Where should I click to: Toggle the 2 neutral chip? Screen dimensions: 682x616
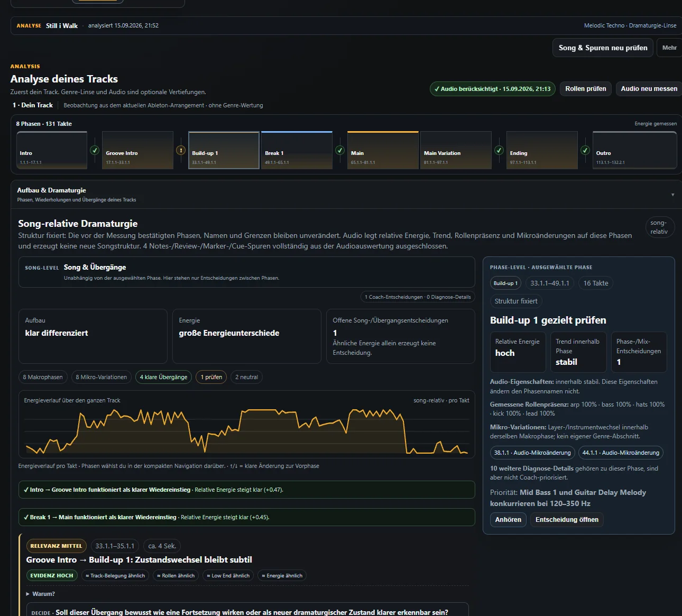[x=246, y=377]
